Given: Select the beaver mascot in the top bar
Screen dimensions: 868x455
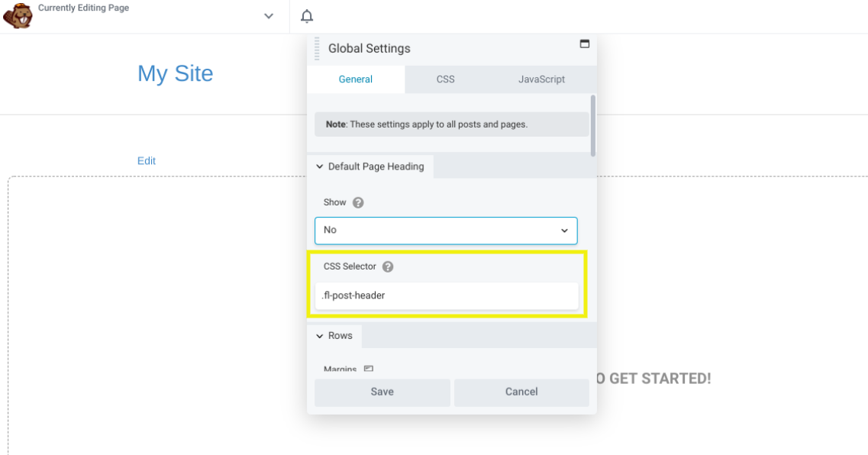Looking at the screenshot, I should click(18, 15).
